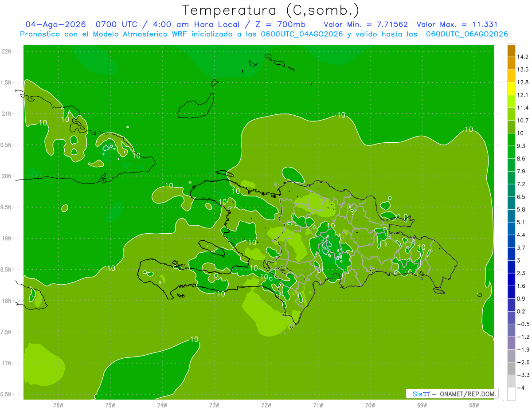
Task: Click the "11.4" legend value
Action: pyautogui.click(x=523, y=108)
